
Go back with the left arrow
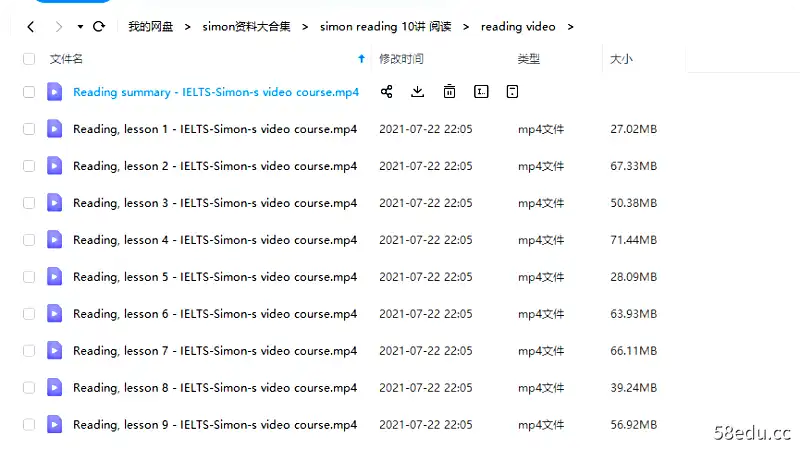click(31, 27)
